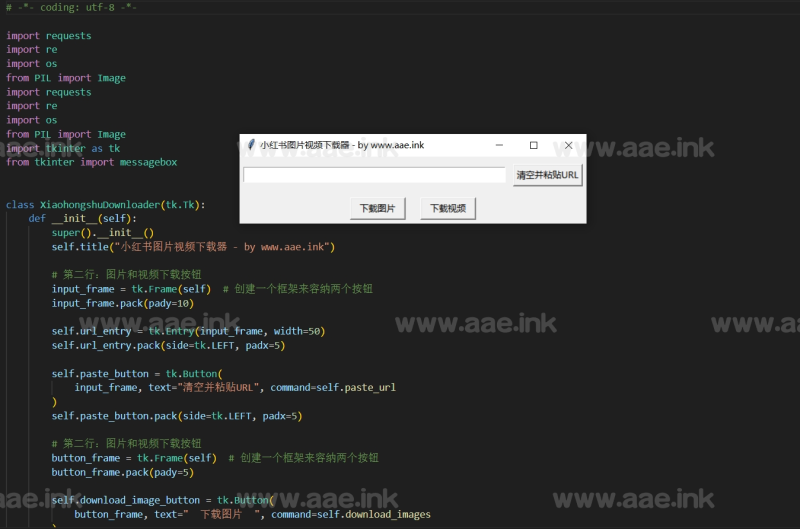The width and height of the screenshot is (800, 529).
Task: Click the 'import tkinter as tk' line
Action: [62, 148]
